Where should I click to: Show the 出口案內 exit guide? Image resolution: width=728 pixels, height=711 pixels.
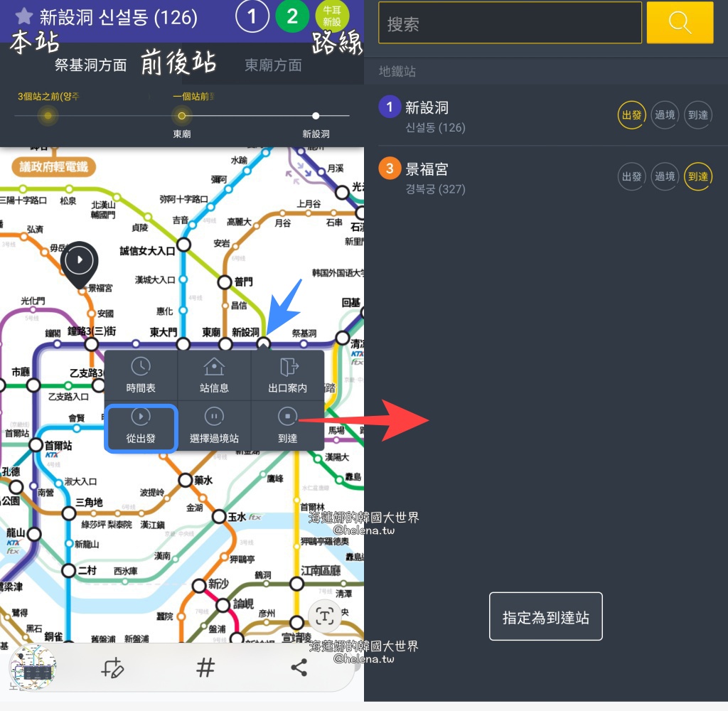coord(287,375)
